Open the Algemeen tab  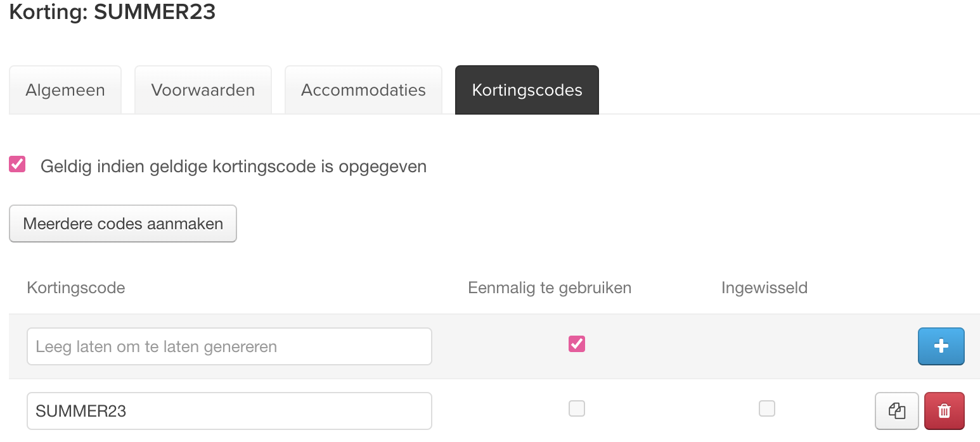(x=65, y=90)
